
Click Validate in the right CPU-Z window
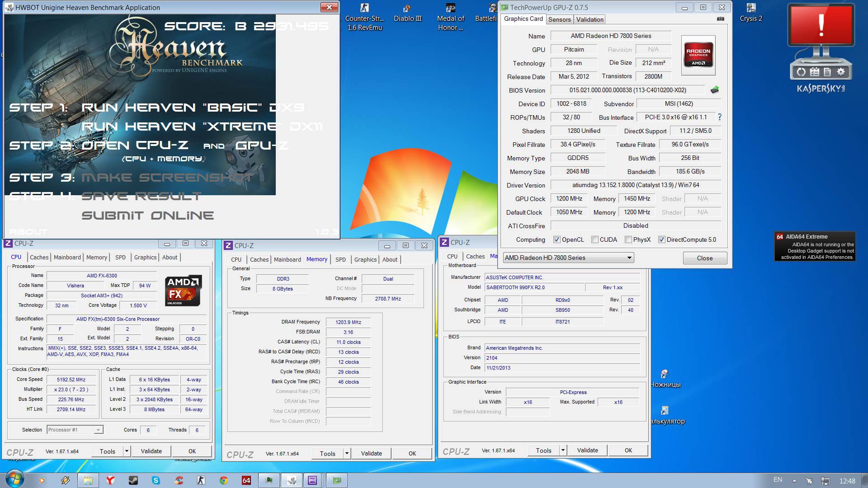coord(587,450)
